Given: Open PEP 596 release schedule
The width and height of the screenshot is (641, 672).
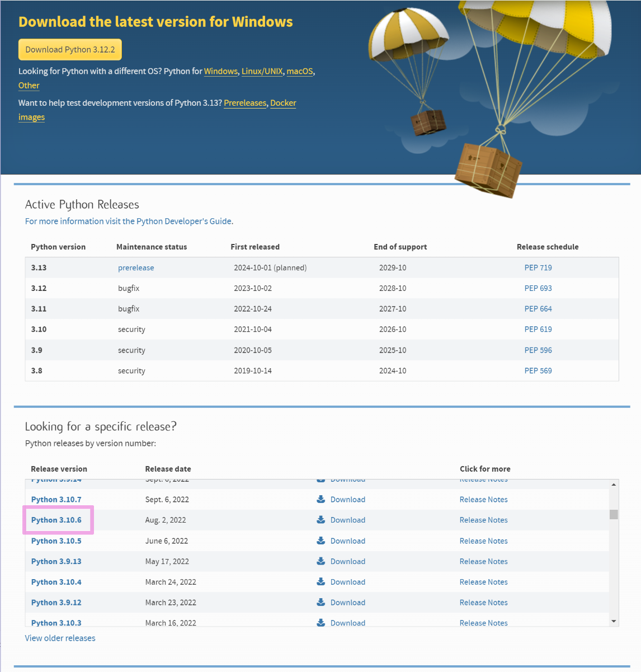Looking at the screenshot, I should pyautogui.click(x=538, y=350).
